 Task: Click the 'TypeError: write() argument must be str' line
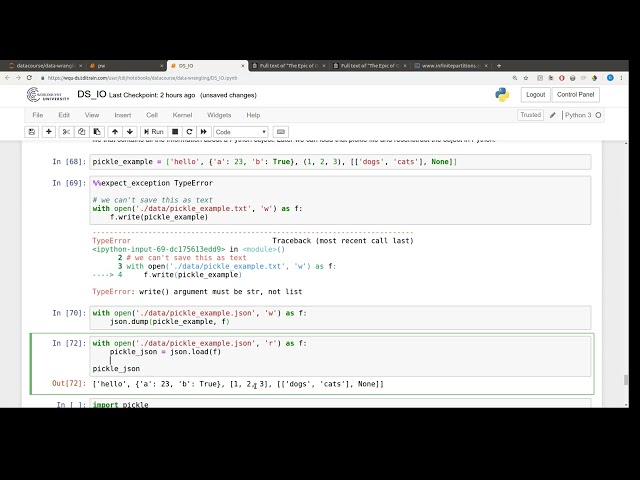click(x=197, y=292)
